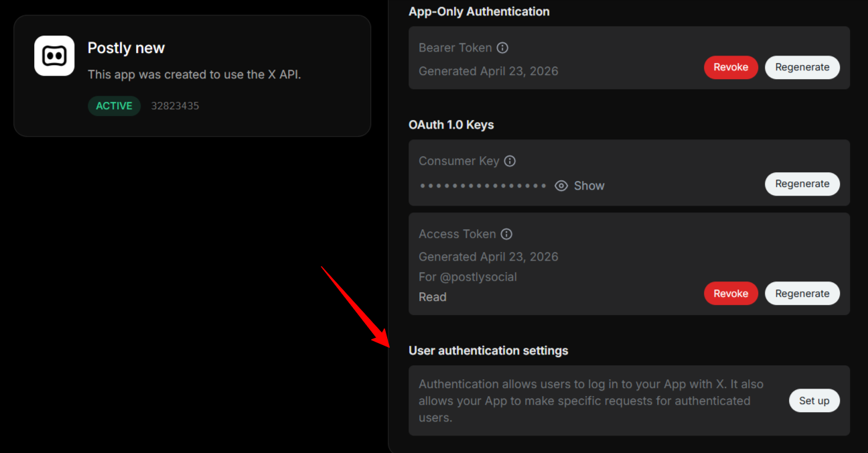Click the app name Postly new
The height and width of the screenshot is (453, 868).
click(126, 48)
